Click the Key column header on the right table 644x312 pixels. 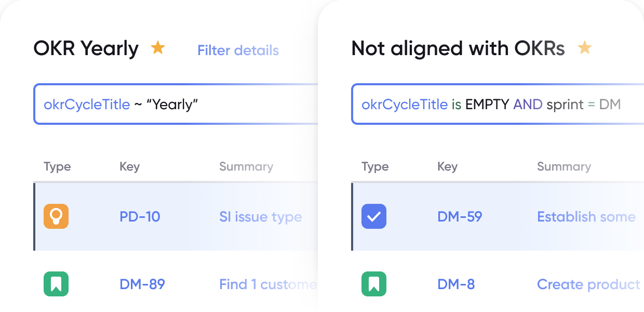(448, 166)
